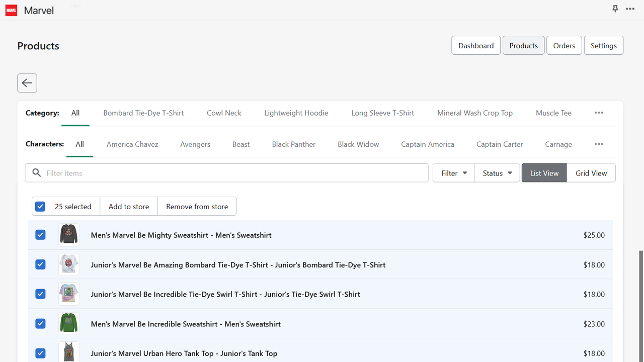This screenshot has width=644, height=362.
Task: Pin the Marvel app with the pin icon
Action: pos(615,9)
